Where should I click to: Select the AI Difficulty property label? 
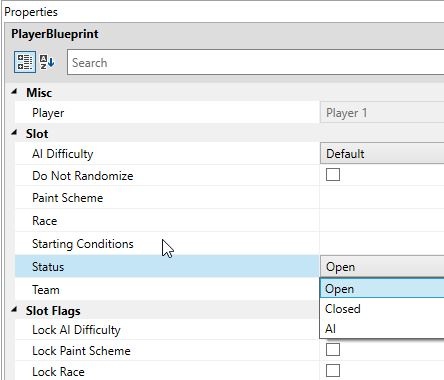point(63,154)
